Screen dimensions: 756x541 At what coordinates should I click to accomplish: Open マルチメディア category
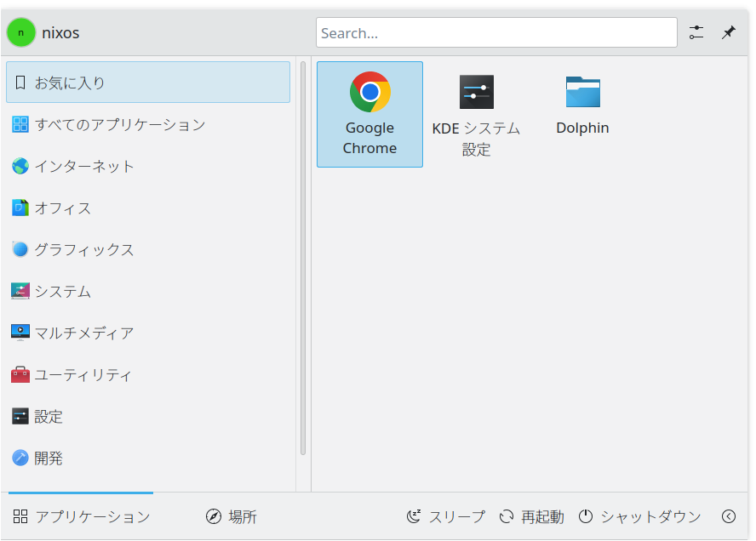point(148,333)
